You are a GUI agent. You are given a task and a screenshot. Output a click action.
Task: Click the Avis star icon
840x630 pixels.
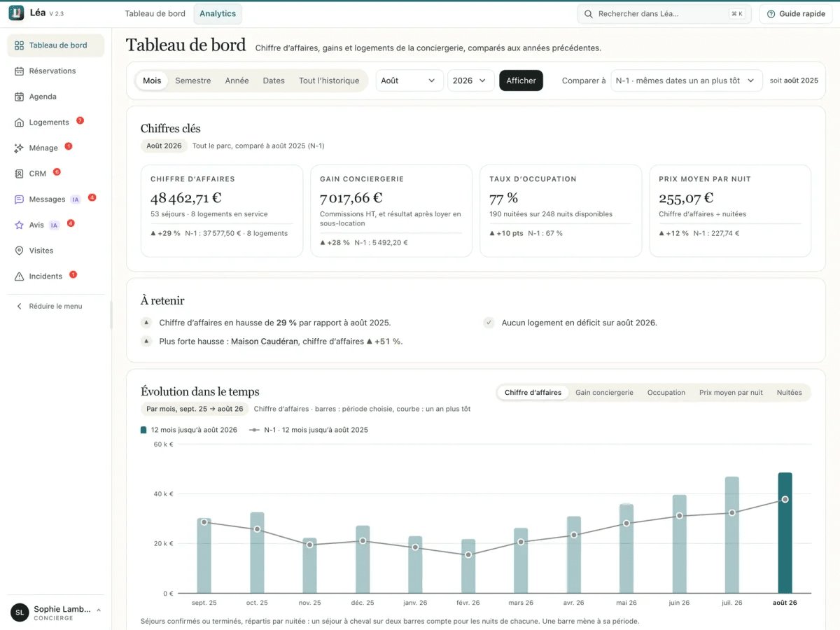(19, 225)
